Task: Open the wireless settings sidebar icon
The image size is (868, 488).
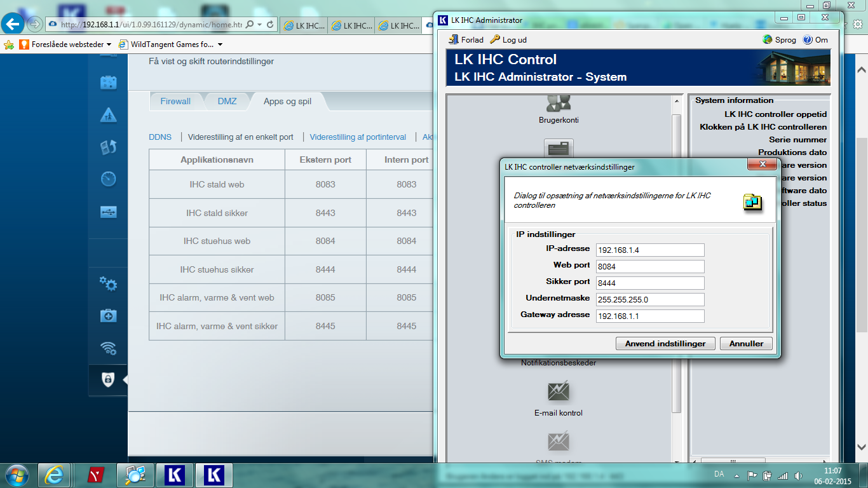Action: (108, 348)
